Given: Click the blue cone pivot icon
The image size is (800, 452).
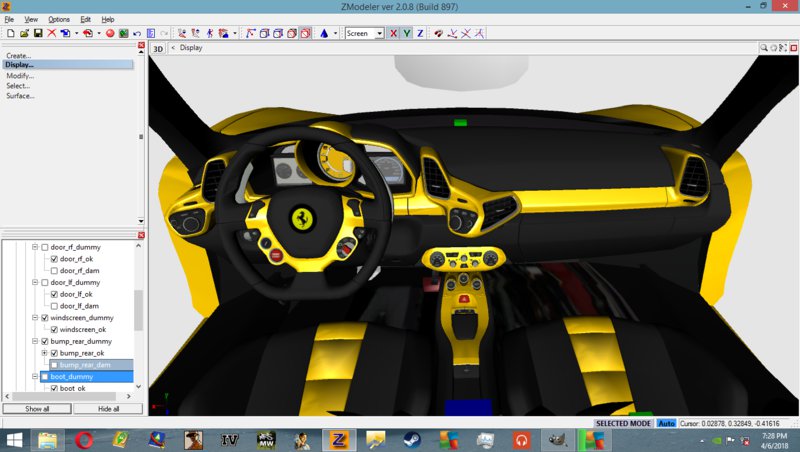Looking at the screenshot, I should tap(324, 33).
